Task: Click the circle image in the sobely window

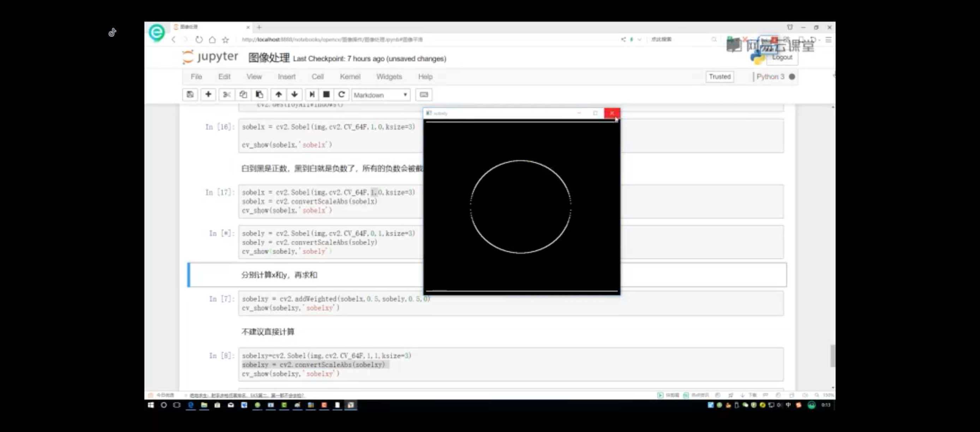Action: pyautogui.click(x=521, y=206)
